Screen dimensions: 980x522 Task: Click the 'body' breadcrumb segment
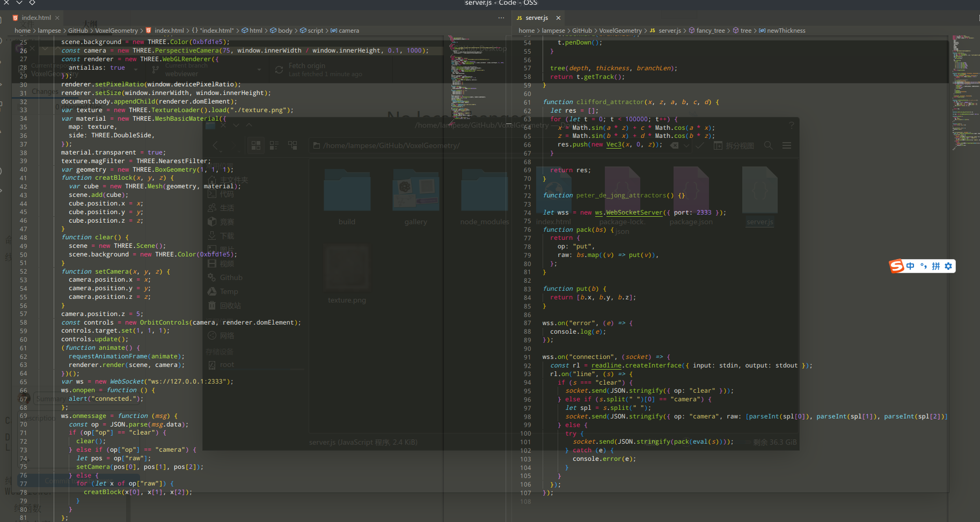point(281,31)
